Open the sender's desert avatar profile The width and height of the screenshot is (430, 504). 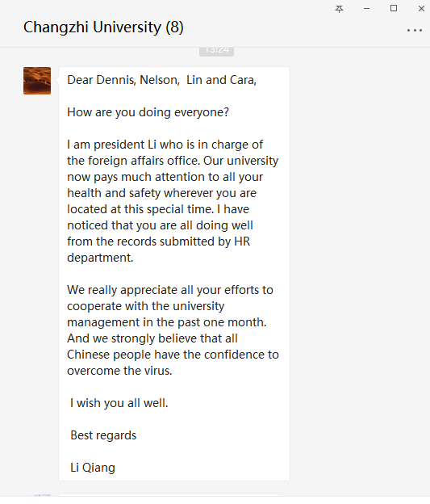point(37,81)
